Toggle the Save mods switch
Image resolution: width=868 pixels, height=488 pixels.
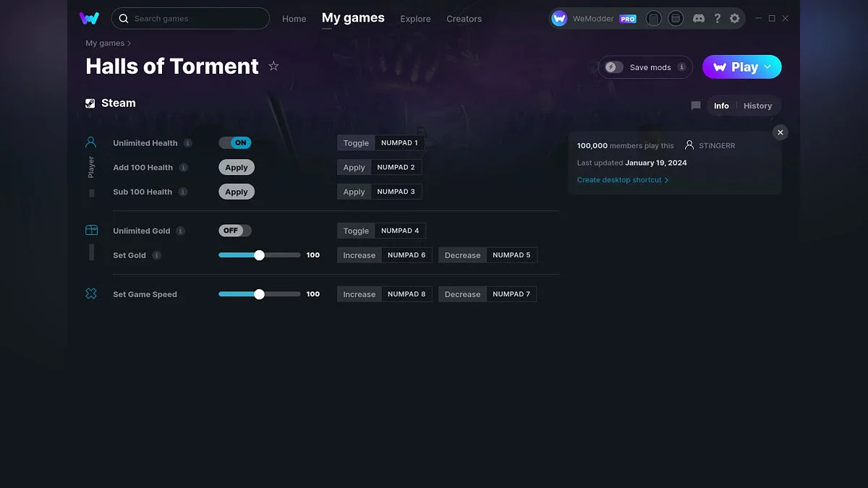(614, 67)
